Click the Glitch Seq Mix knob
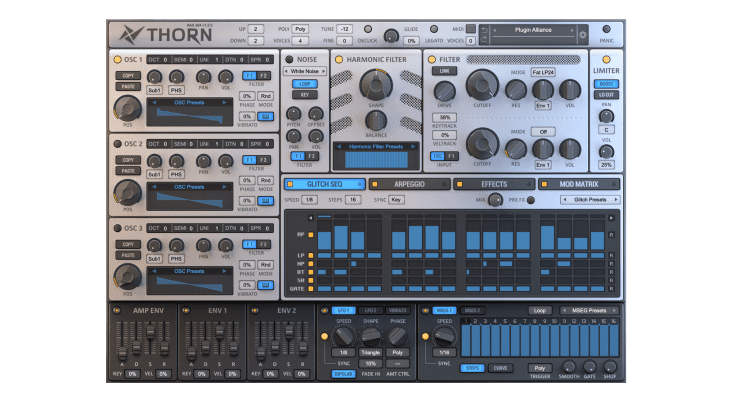This screenshot has height=400, width=735. [x=495, y=200]
